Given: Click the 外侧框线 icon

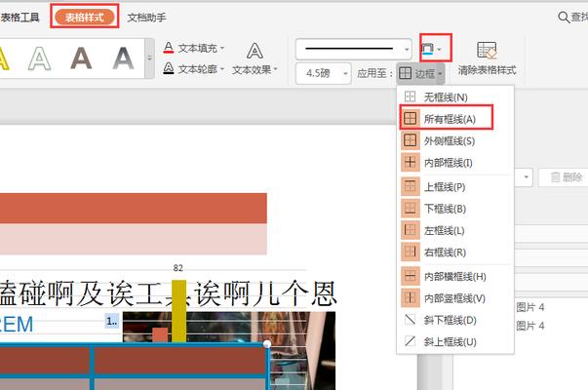Looking at the screenshot, I should (411, 140).
